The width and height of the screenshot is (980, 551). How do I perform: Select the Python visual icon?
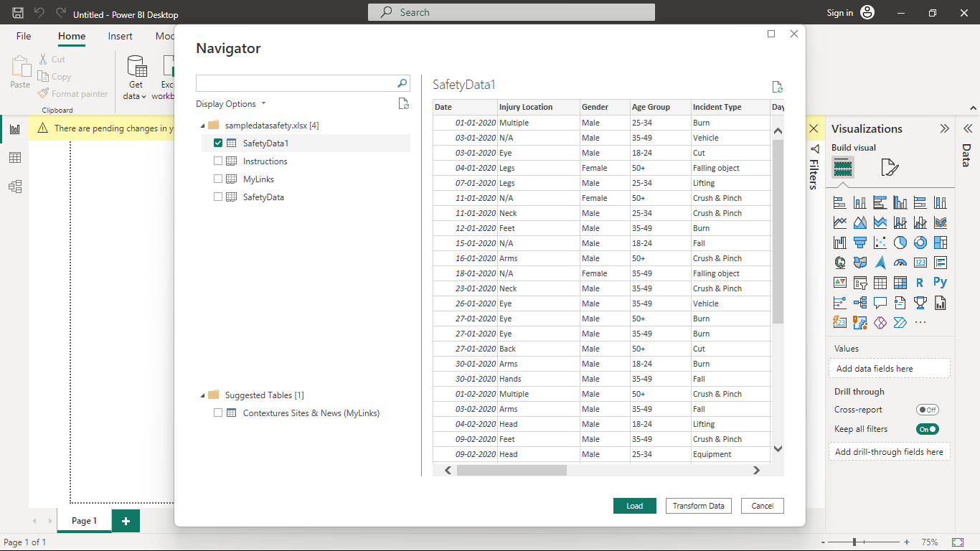tap(940, 282)
